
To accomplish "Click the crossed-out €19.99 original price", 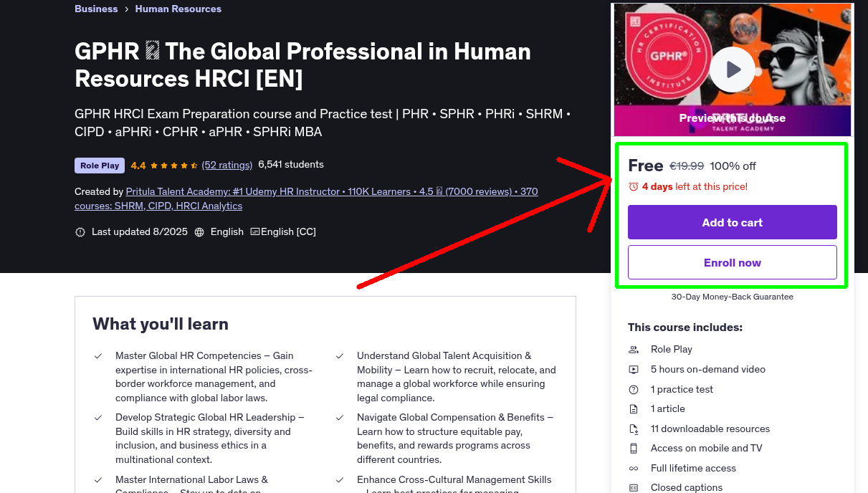I will coord(687,166).
